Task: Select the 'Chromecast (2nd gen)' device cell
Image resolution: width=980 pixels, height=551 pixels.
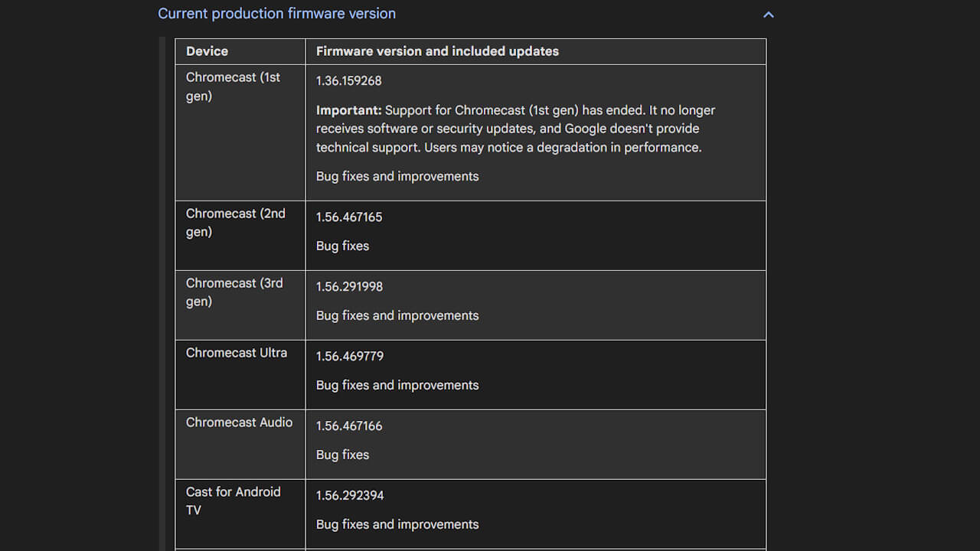Action: pyautogui.click(x=235, y=223)
